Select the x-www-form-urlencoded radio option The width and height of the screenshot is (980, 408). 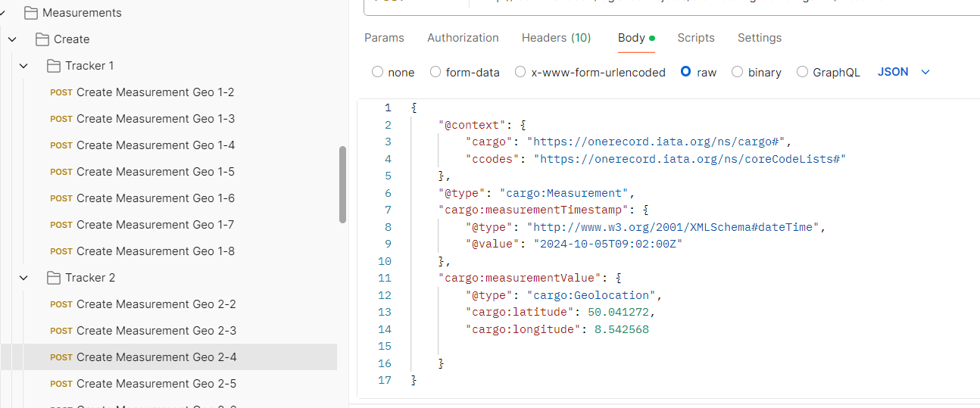520,72
